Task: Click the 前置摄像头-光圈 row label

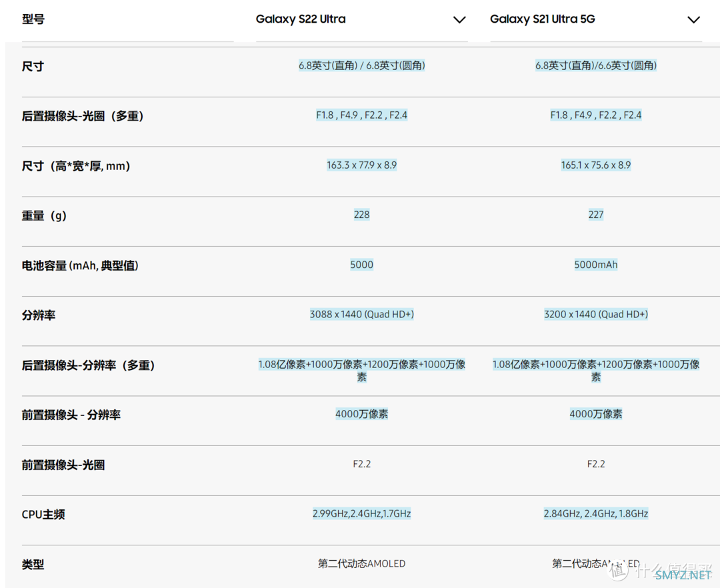Action: [63, 465]
